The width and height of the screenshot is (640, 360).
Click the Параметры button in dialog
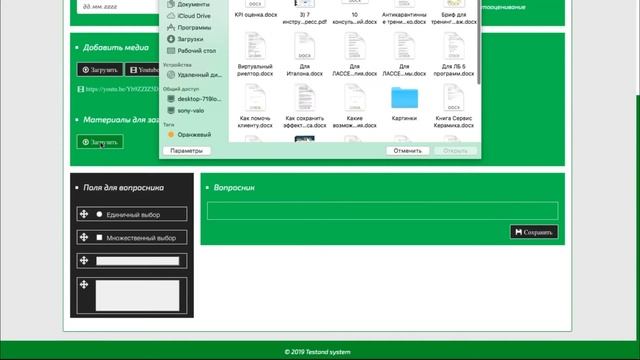tap(187, 151)
